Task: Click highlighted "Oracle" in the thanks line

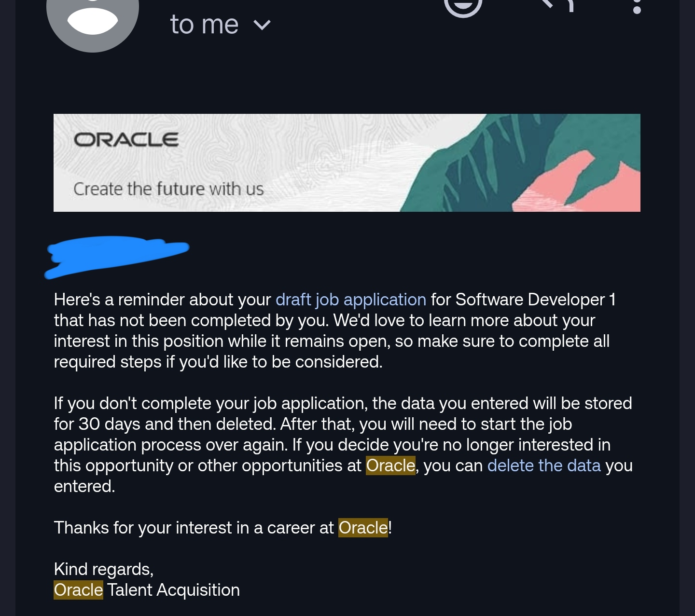Action: 363,528
